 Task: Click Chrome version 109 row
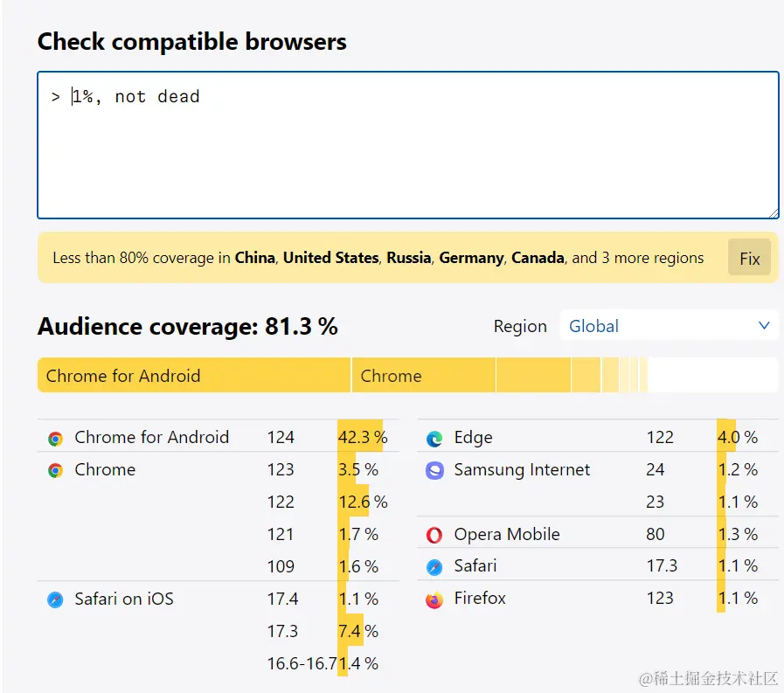(x=281, y=566)
